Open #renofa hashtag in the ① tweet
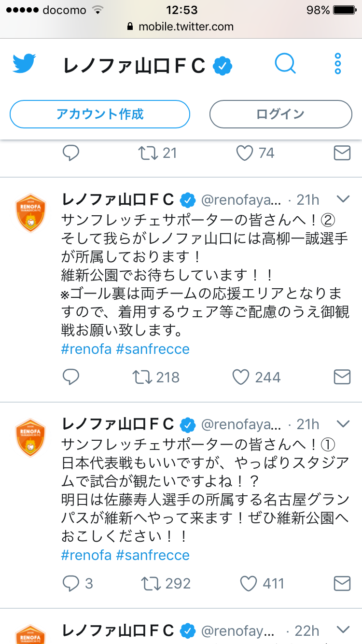 [x=86, y=555]
